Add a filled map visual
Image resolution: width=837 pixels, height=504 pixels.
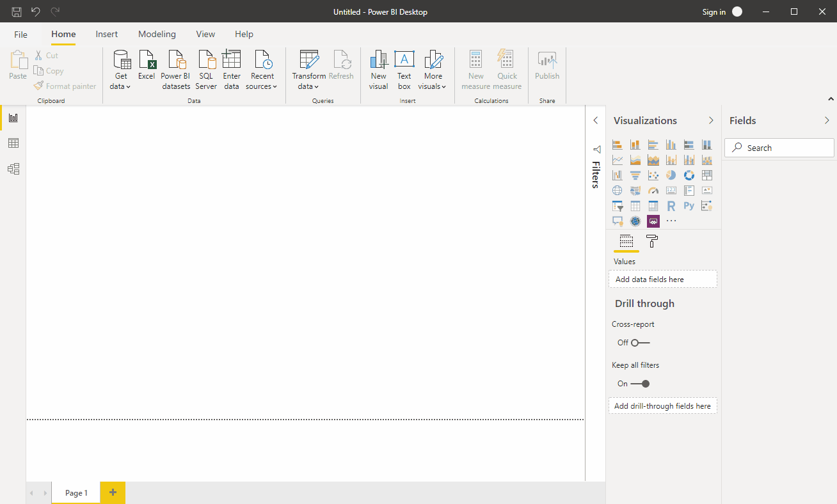coord(635,190)
